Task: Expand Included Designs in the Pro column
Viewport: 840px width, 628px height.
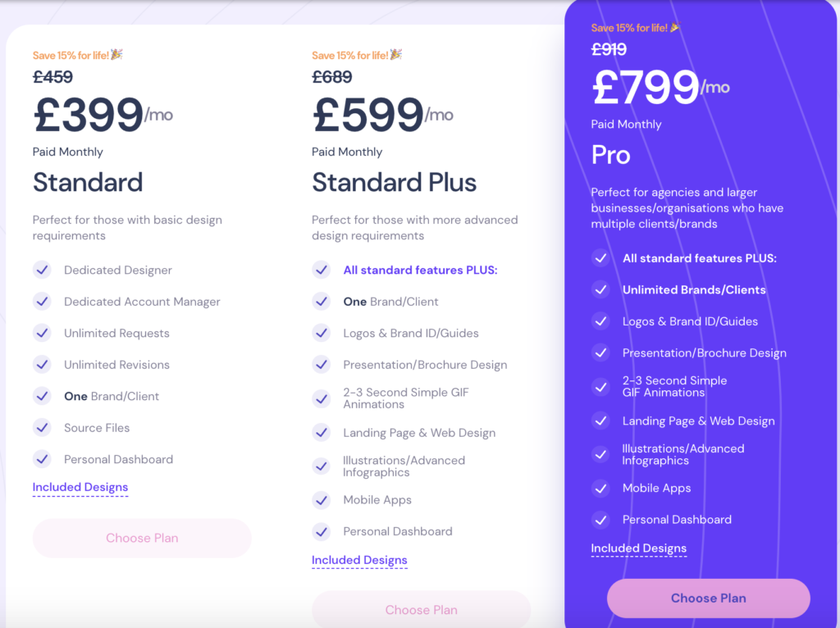Action: (x=638, y=548)
